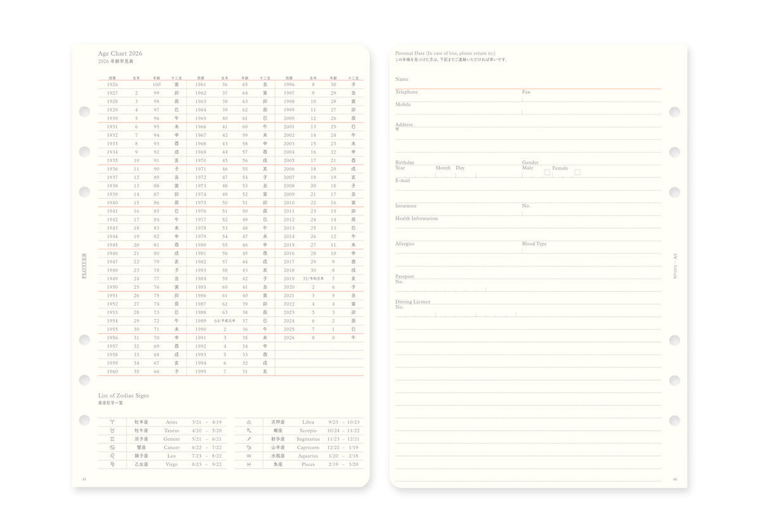The width and height of the screenshot is (760, 532).
Task: Select the Pisces zodiac symbol
Action: point(248,464)
